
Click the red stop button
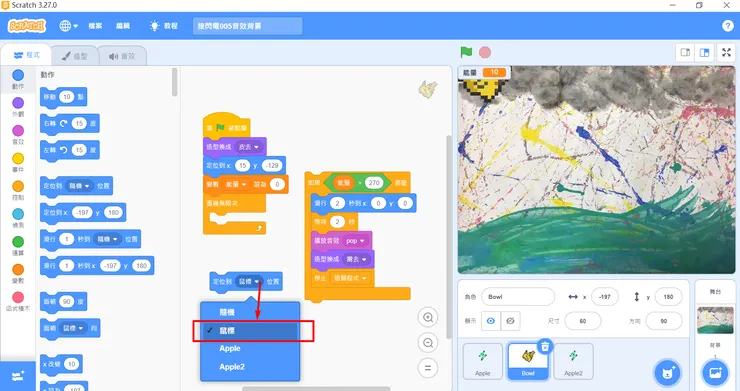485,52
